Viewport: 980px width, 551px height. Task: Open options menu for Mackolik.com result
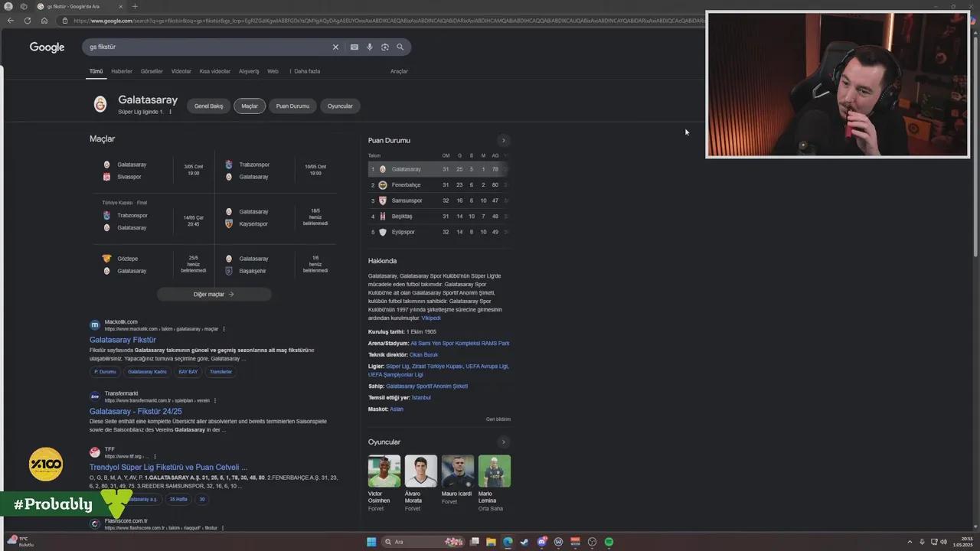pos(224,329)
